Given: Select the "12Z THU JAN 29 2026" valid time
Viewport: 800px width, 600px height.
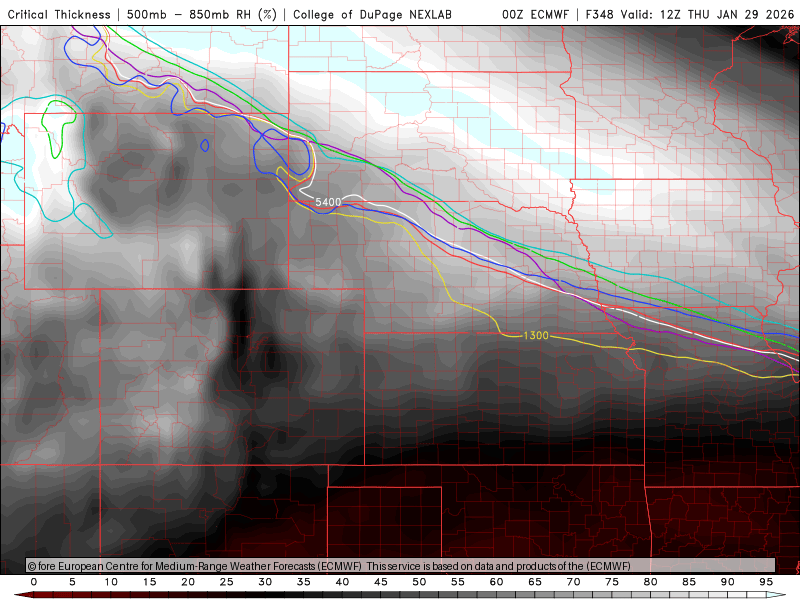Looking at the screenshot, I should [x=727, y=15].
